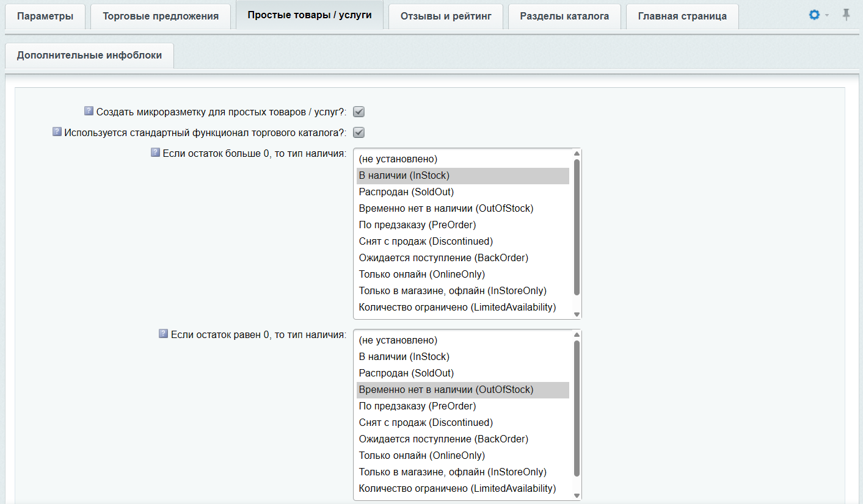The height and width of the screenshot is (504, 863).
Task: Choose 'Распродан (SoldOut)' in the 'равен 0' list
Action: [463, 373]
